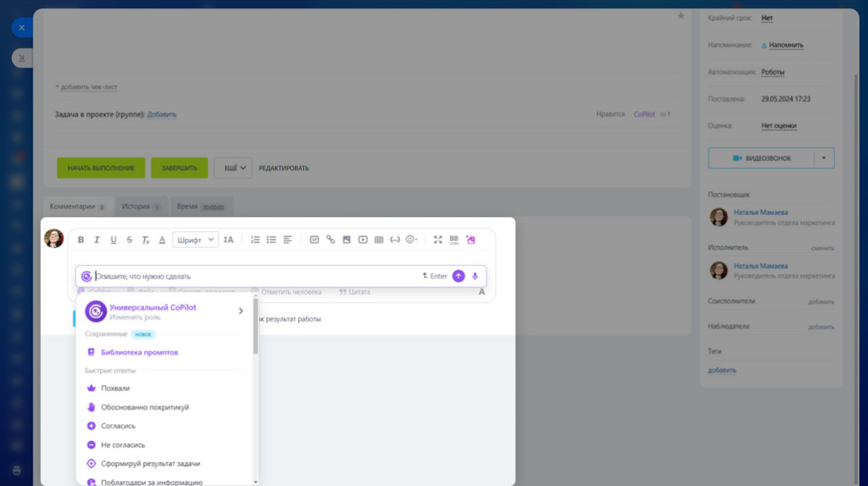Click the ЗАВЕРШИТЬ button
Image resolution: width=868 pixels, height=486 pixels.
pos(179,168)
